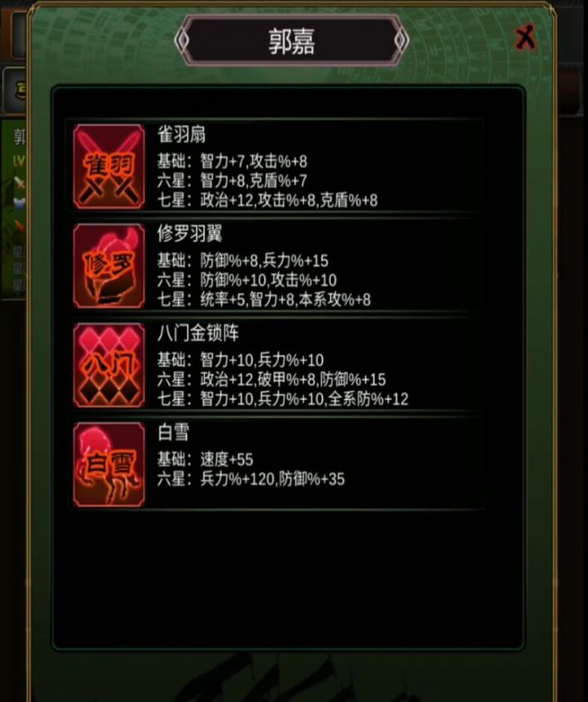Click the 八门金锁阵 item name
This screenshot has height=702, width=588.
pyautogui.click(x=198, y=333)
